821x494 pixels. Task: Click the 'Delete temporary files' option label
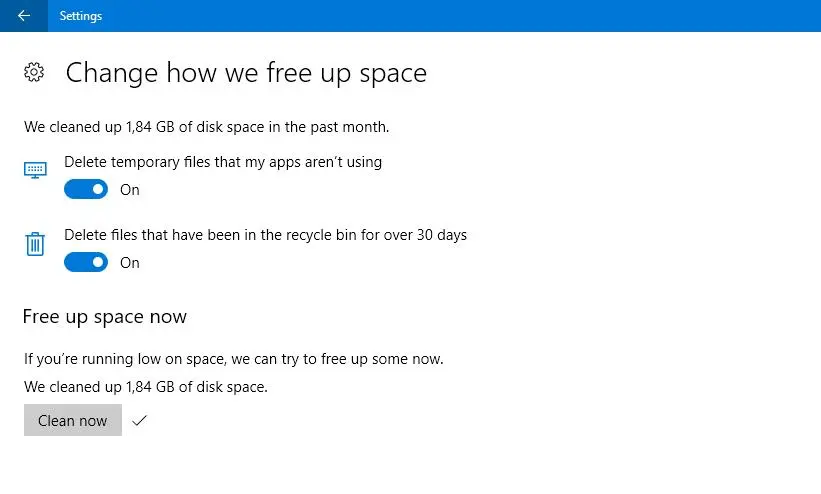(x=223, y=162)
